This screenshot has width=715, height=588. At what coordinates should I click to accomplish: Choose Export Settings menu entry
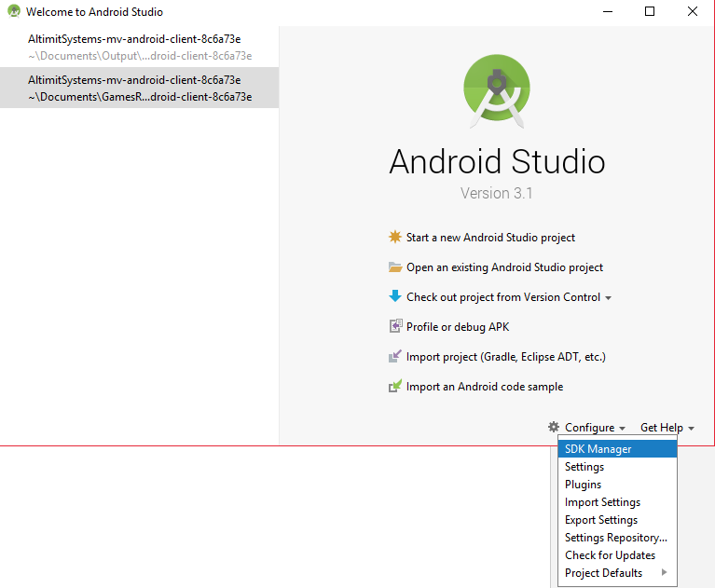[x=617, y=520]
